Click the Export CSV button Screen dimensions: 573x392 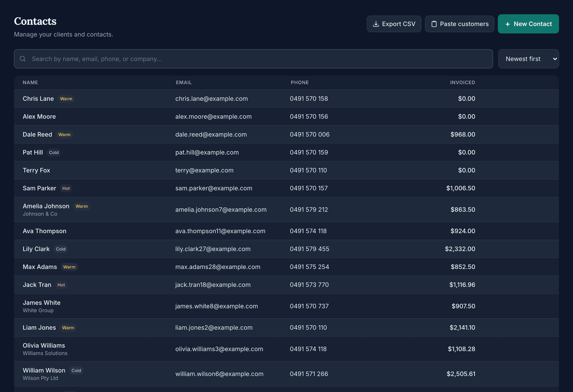coord(394,24)
